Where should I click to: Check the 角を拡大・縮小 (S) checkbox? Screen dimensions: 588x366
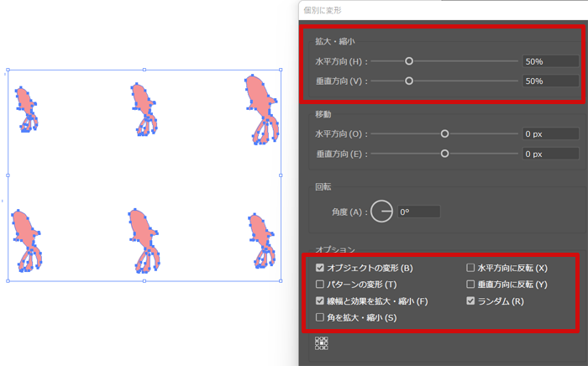[320, 317]
